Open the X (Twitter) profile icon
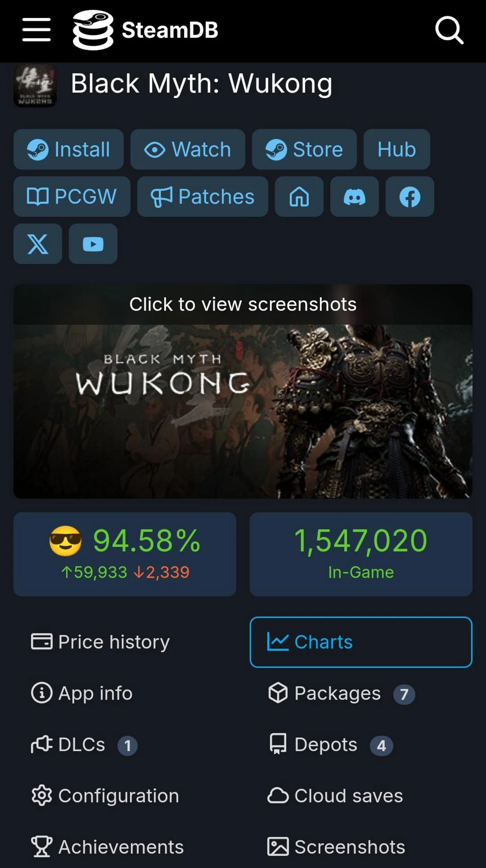The width and height of the screenshot is (486, 868). 38,244
